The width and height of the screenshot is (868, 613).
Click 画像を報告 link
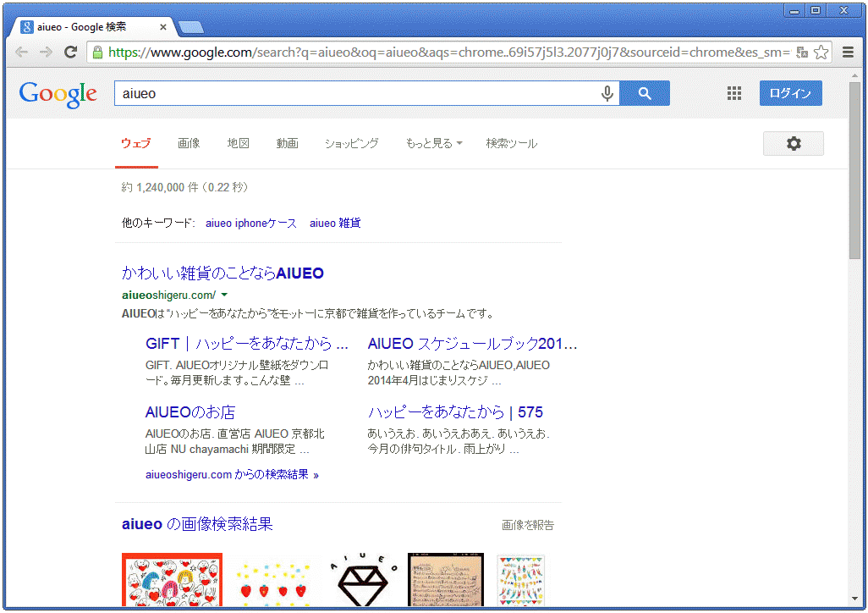(x=528, y=525)
